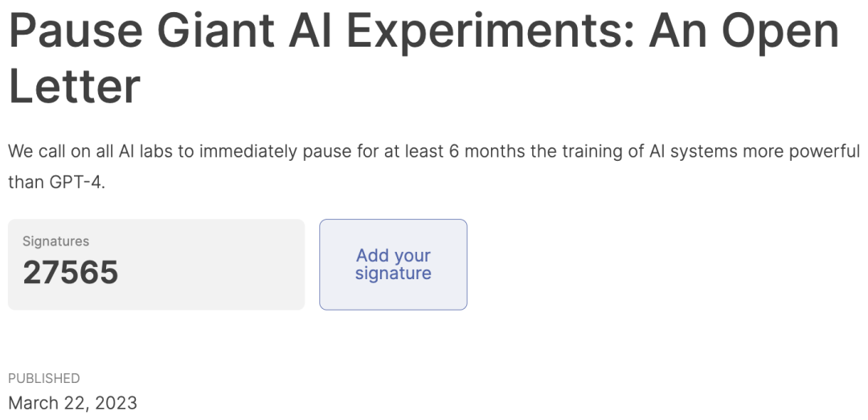The width and height of the screenshot is (868, 420).
Task: Select the Signatures counter box
Action: point(156,264)
